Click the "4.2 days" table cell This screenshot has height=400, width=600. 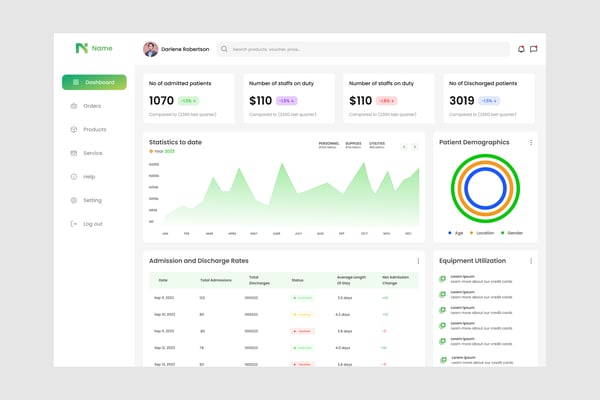tap(342, 315)
